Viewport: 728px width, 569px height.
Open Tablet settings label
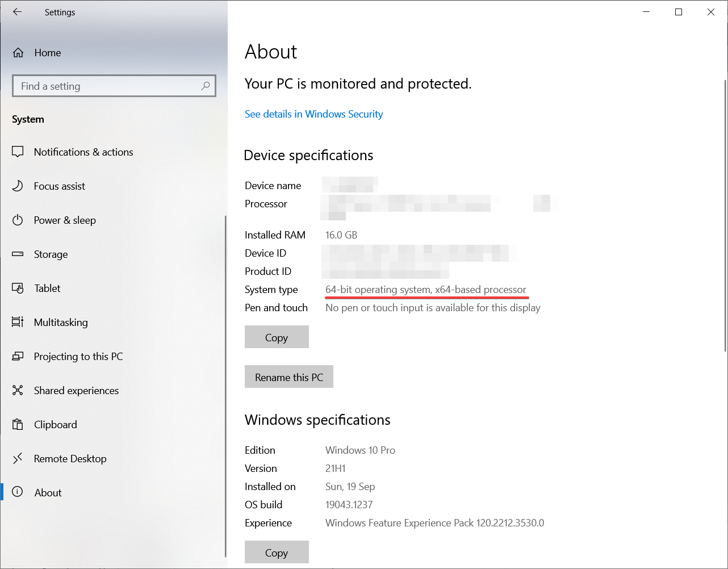47,288
